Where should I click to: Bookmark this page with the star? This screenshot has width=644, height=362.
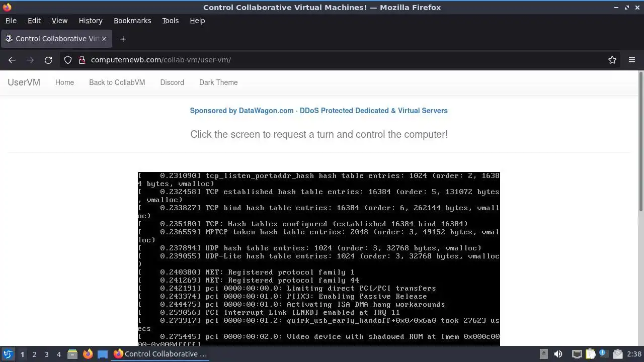click(x=612, y=60)
